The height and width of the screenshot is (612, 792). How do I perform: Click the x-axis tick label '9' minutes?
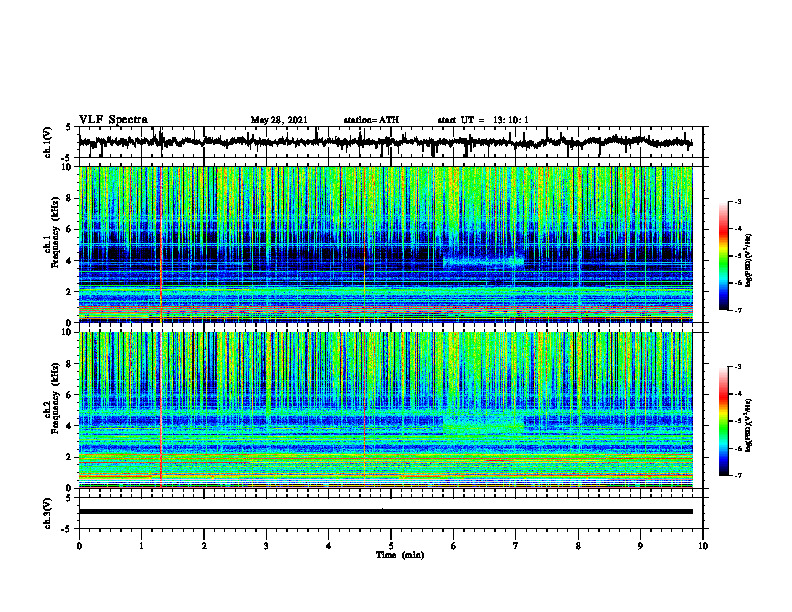[x=640, y=546]
